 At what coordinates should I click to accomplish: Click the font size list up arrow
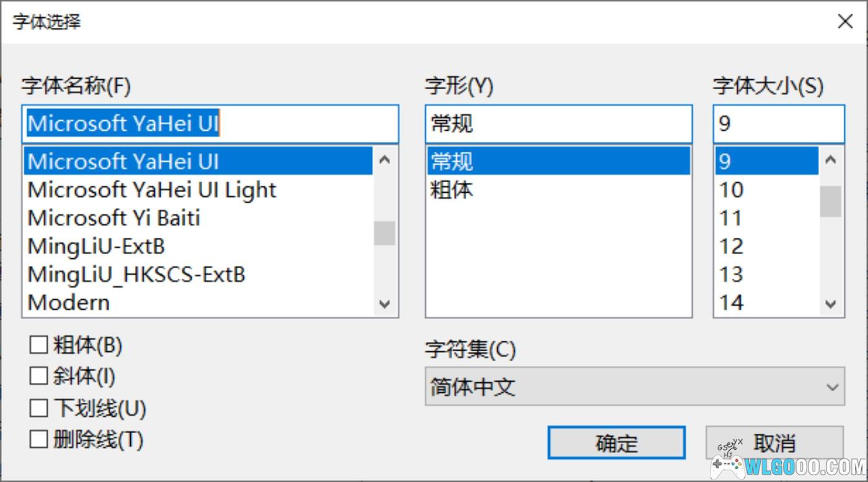[831, 160]
